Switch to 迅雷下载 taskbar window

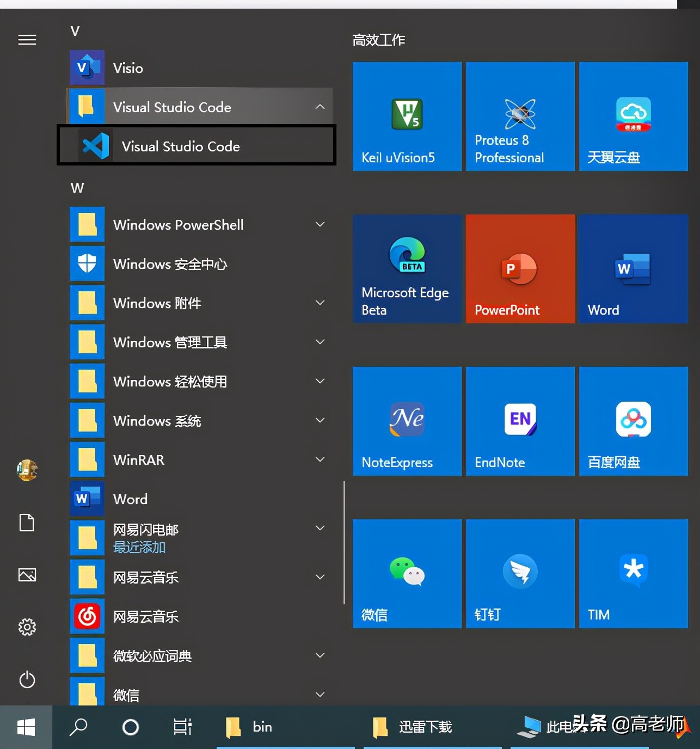[x=432, y=727]
